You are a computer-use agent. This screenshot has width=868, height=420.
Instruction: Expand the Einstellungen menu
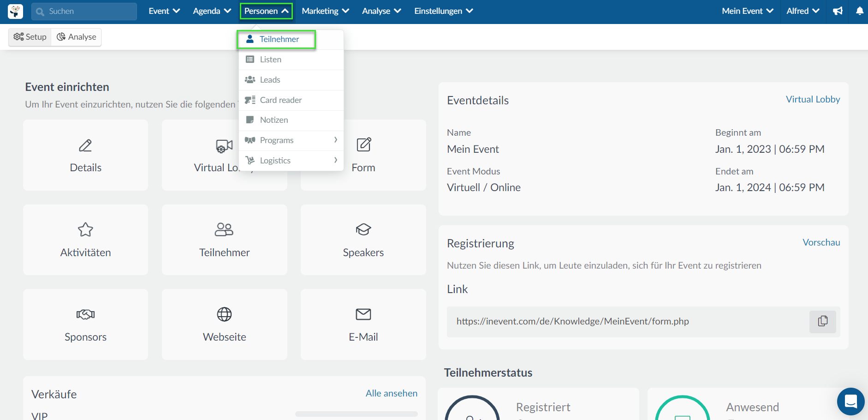(x=443, y=11)
